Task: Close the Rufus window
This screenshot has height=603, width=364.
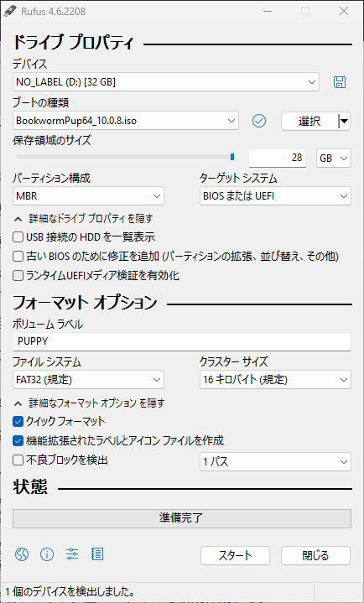Action: [344, 11]
